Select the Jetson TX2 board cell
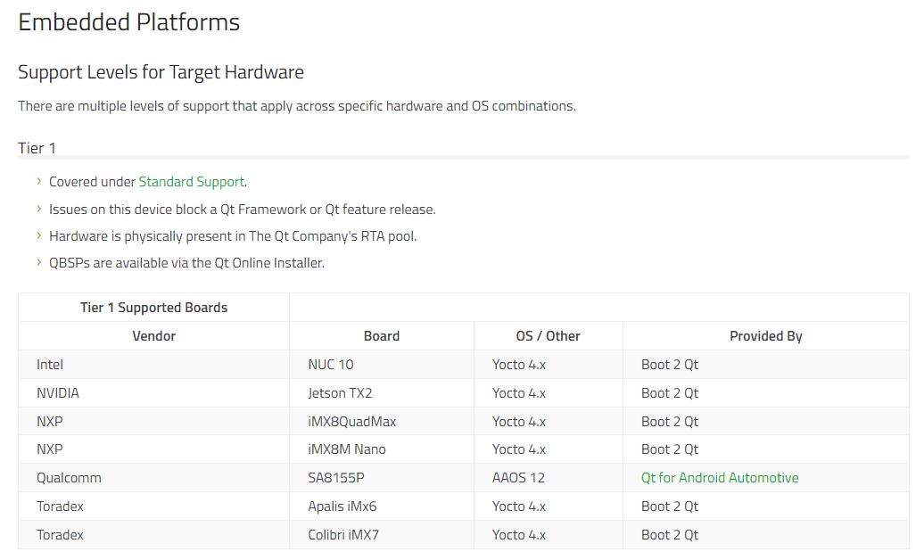The width and height of the screenshot is (924, 560). [x=381, y=393]
